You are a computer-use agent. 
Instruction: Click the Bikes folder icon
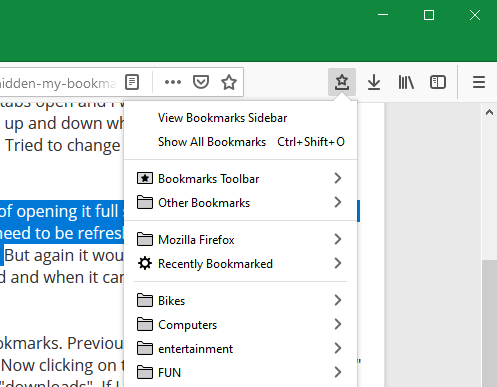tap(145, 300)
